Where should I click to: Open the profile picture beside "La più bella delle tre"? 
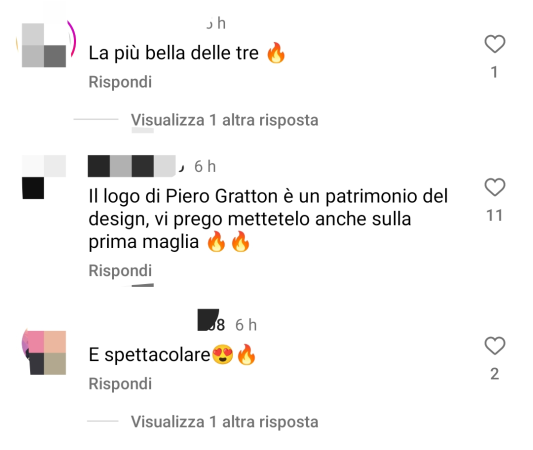(44, 44)
